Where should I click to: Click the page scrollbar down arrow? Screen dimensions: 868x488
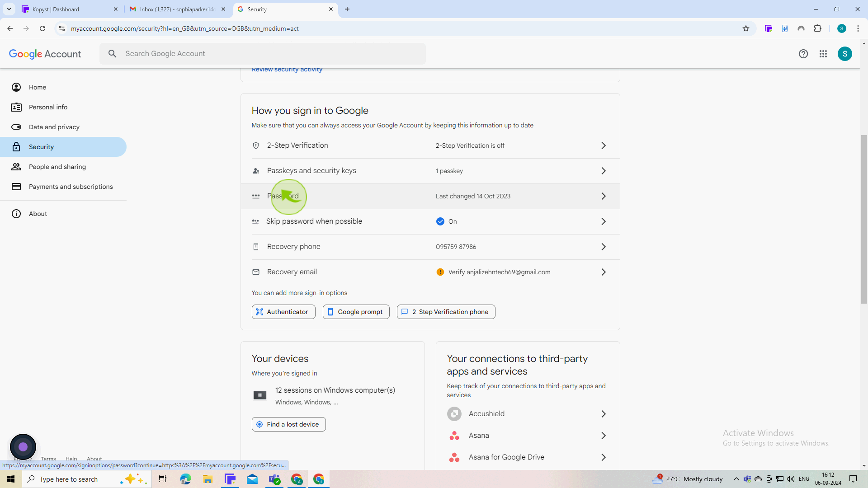(864, 466)
